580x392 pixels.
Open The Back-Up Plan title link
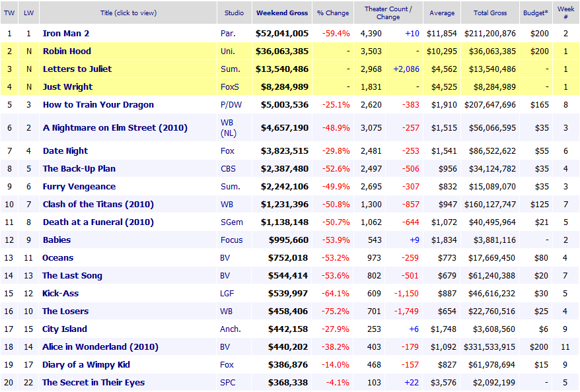79,168
